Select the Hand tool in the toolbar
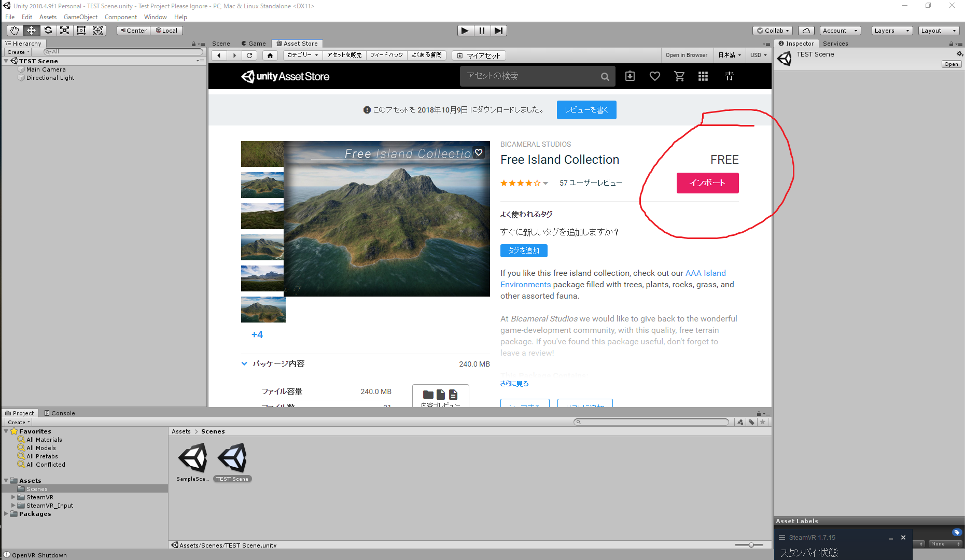This screenshot has width=965, height=560. pyautogui.click(x=14, y=31)
